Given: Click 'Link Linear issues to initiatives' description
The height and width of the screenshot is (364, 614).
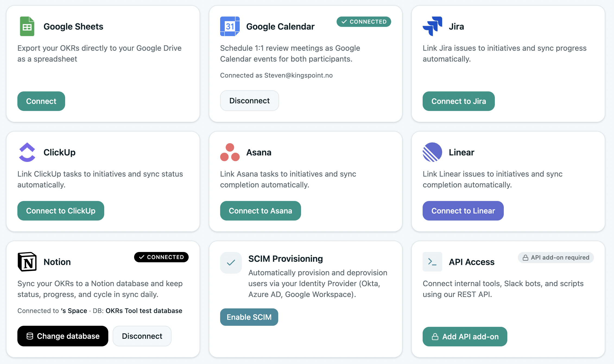Looking at the screenshot, I should click(492, 179).
